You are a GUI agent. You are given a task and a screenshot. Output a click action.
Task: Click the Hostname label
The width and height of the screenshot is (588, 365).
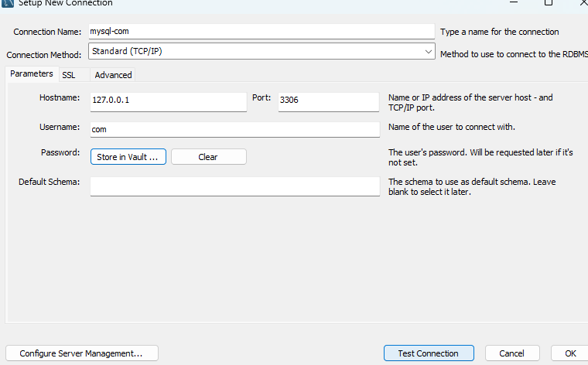pyautogui.click(x=60, y=97)
